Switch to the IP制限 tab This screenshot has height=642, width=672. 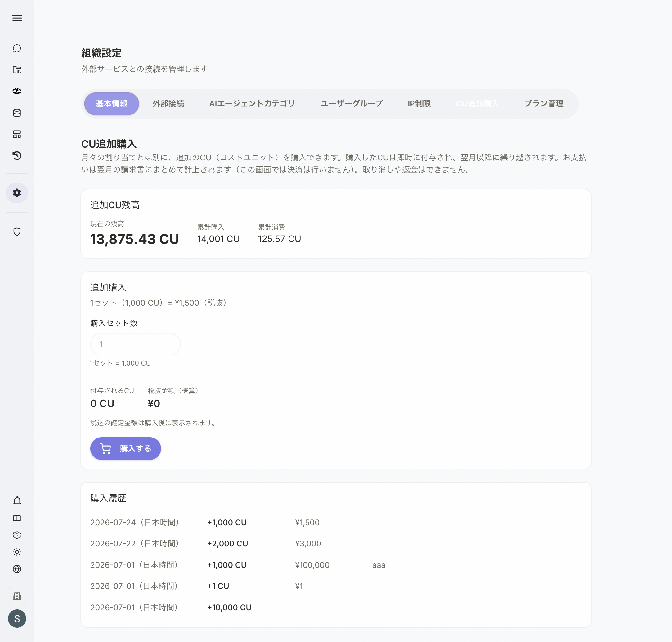click(419, 104)
